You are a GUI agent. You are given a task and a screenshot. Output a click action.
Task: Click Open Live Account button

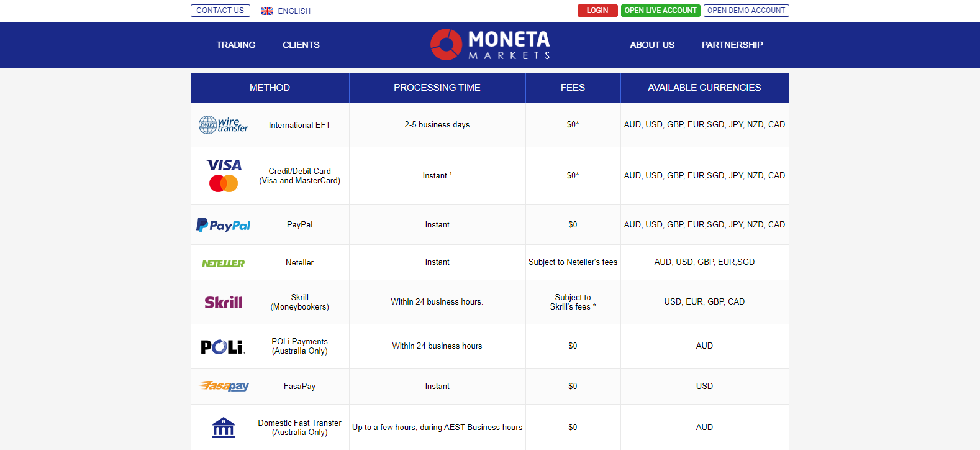tap(661, 11)
